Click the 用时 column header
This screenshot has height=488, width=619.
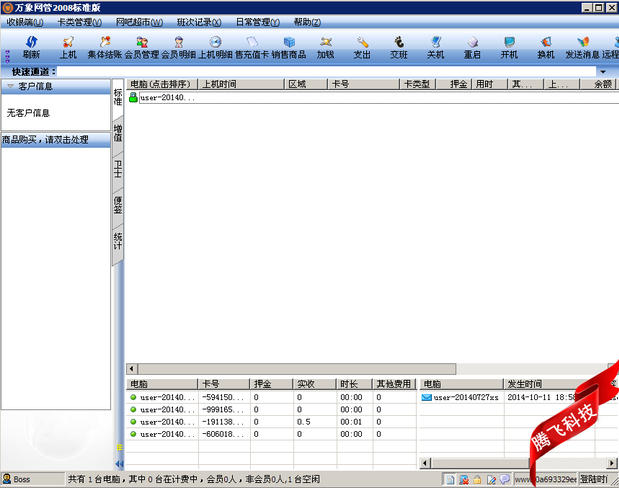tap(490, 84)
